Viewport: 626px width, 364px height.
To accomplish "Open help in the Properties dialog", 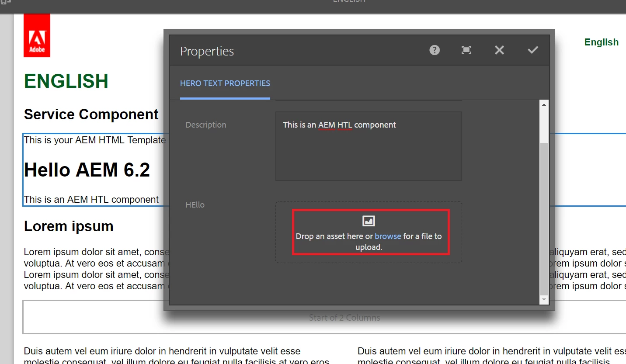I will coord(434,50).
